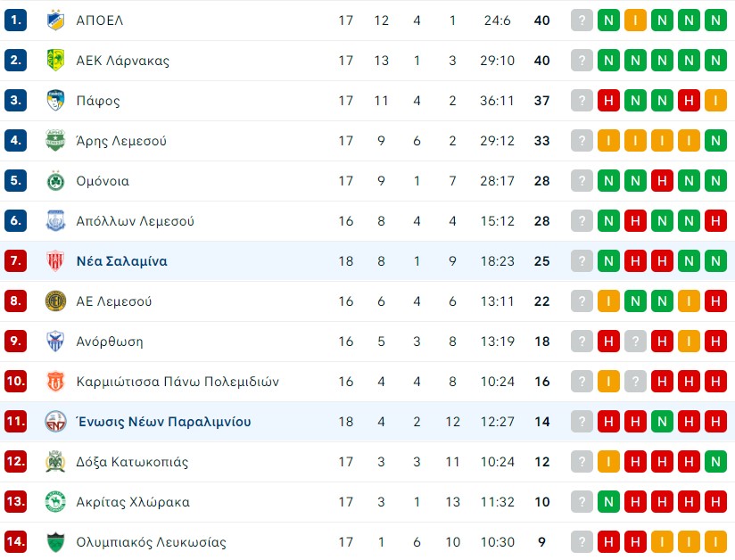This screenshot has width=735, height=560.
Task: Click the Δόξα Κατωκοπιάς team crest
Action: (x=55, y=462)
